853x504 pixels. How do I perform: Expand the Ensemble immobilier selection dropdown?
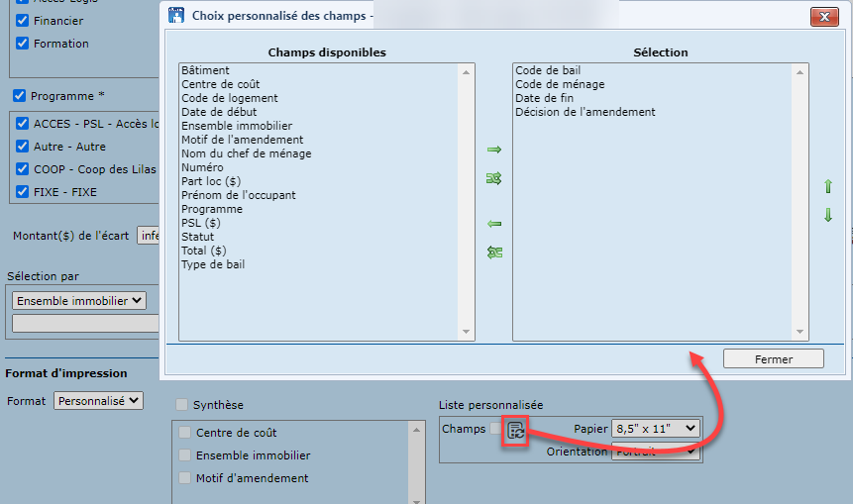[x=79, y=300]
